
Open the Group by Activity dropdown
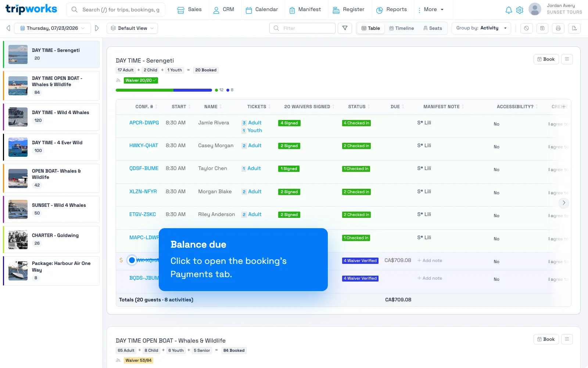(x=481, y=28)
